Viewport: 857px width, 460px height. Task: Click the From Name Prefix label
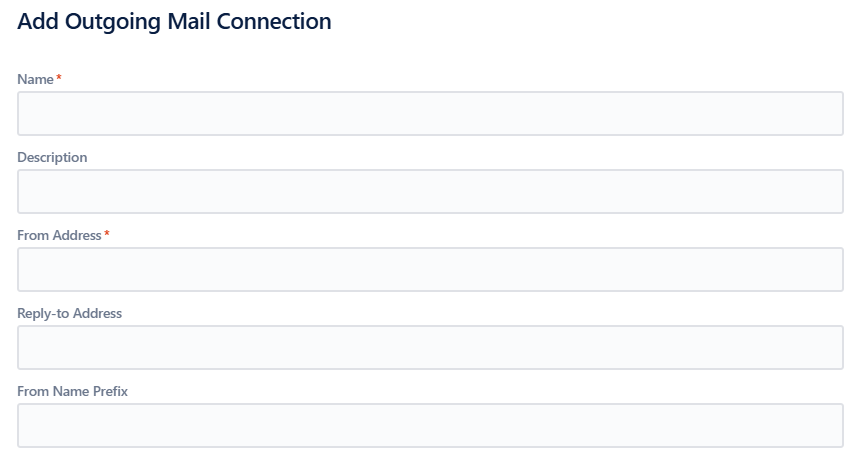[x=72, y=391]
